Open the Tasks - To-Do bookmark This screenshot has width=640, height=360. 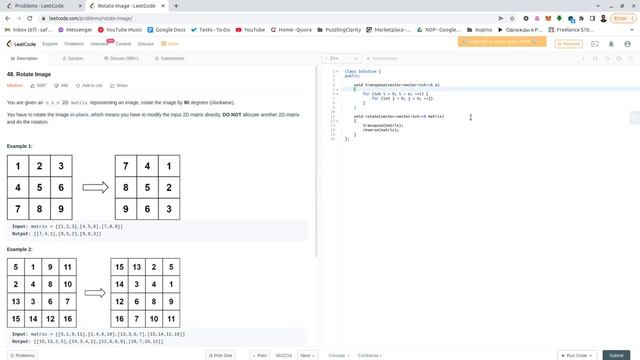[x=211, y=30]
